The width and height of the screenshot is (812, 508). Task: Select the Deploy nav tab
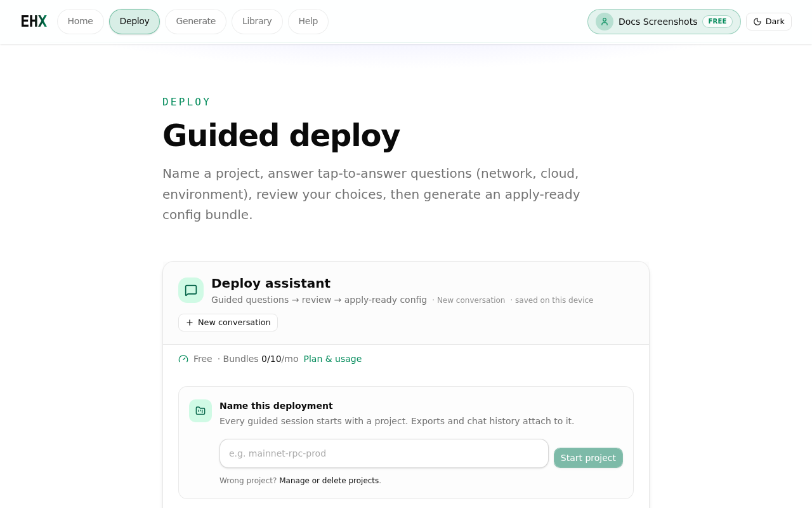(x=134, y=22)
